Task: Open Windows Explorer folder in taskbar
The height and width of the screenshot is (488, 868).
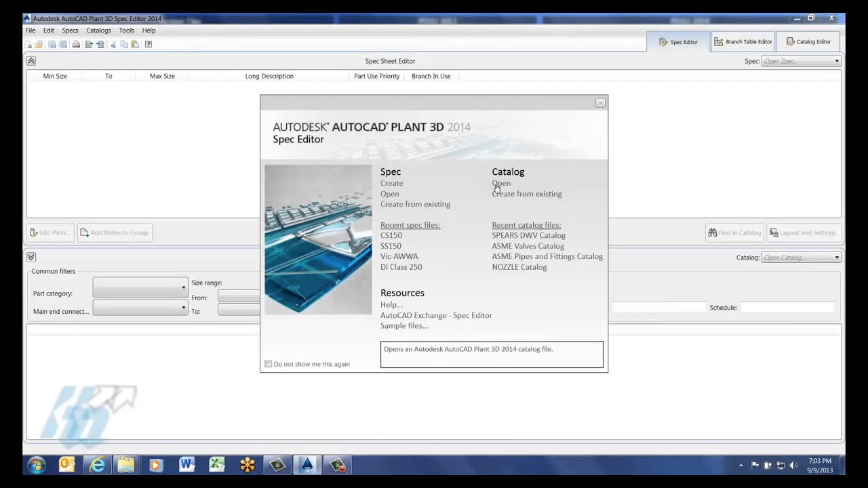Action: [x=126, y=465]
